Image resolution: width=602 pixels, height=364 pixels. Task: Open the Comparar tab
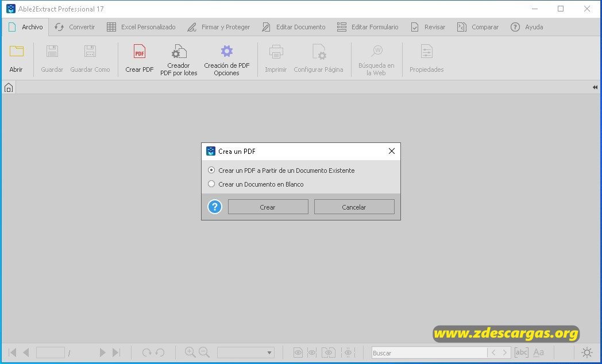pos(477,27)
